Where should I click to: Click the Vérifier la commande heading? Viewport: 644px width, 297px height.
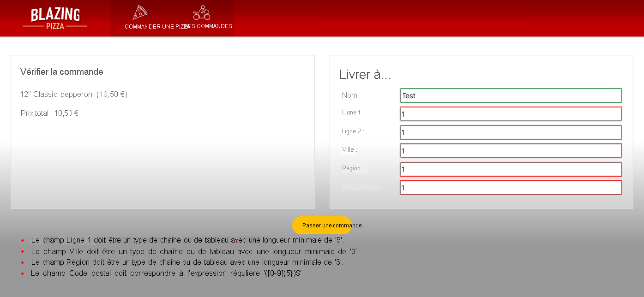tap(61, 72)
